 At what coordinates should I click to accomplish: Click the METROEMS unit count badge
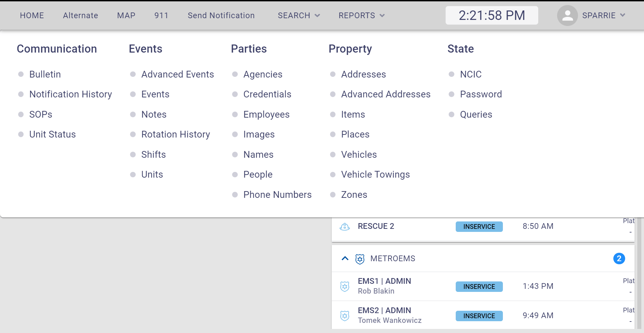[619, 259]
